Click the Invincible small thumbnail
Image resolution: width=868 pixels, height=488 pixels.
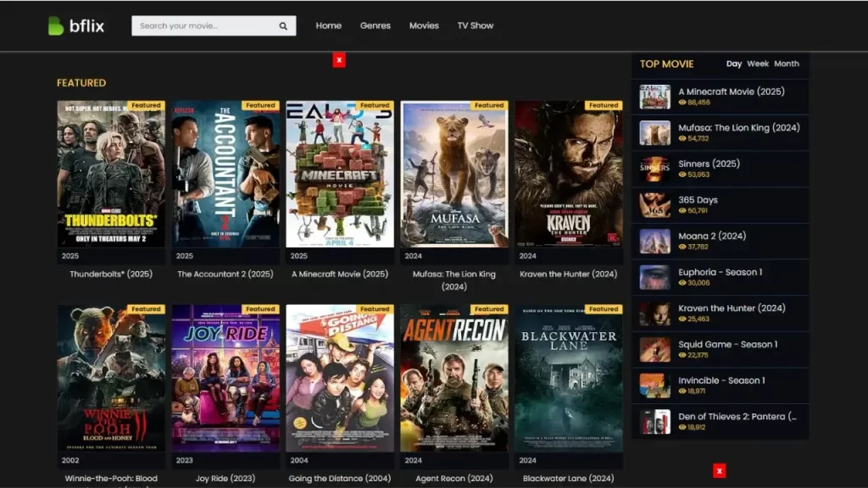655,385
